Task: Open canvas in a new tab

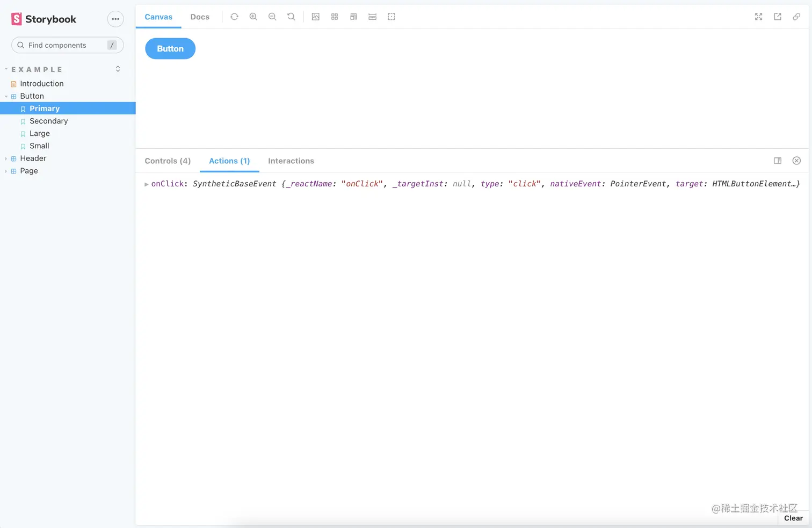Action: pyautogui.click(x=778, y=17)
